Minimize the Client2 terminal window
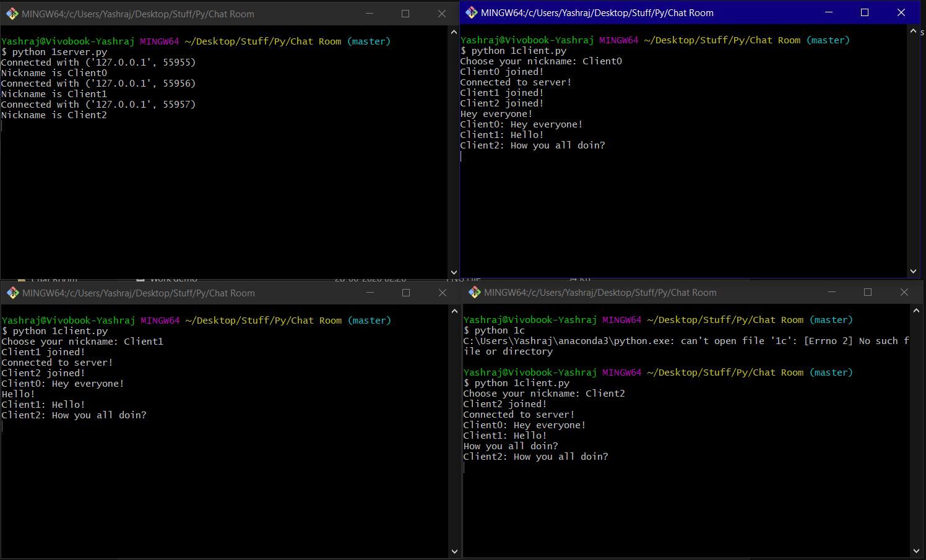 (x=831, y=292)
